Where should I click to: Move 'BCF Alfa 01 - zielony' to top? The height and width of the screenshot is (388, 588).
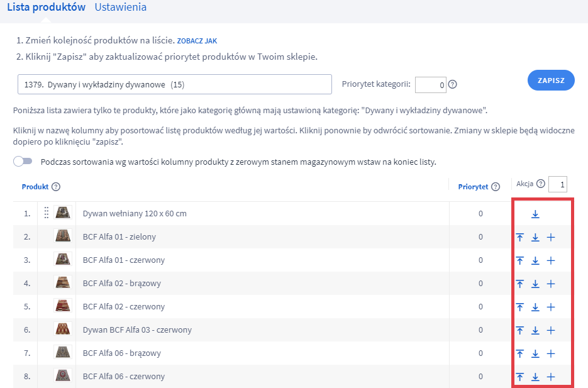coord(519,237)
